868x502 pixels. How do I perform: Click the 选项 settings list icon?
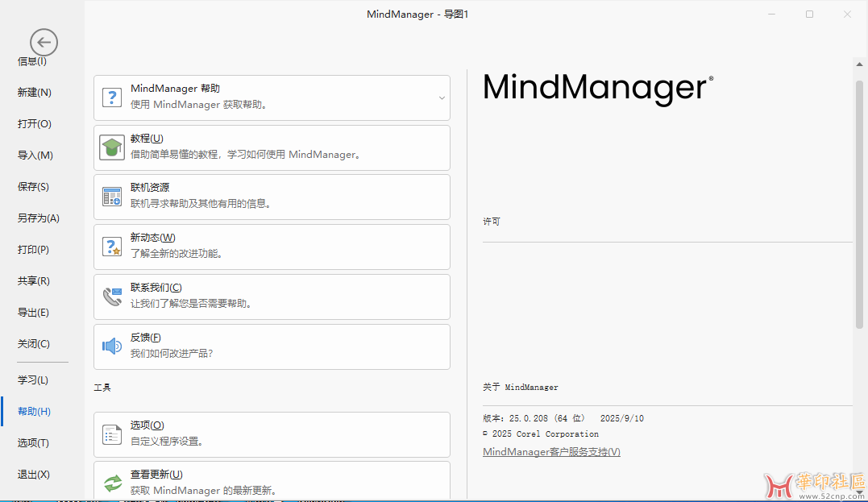[112, 433]
